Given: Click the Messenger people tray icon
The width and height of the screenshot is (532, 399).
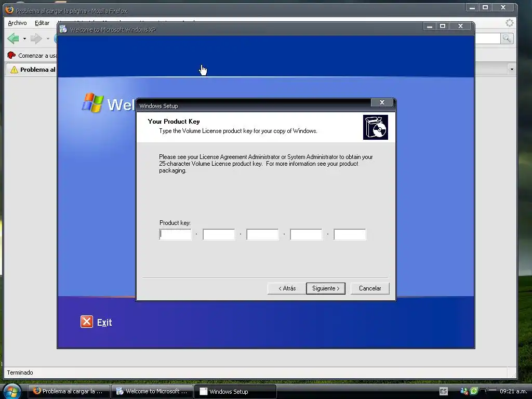Looking at the screenshot, I should point(464,391).
